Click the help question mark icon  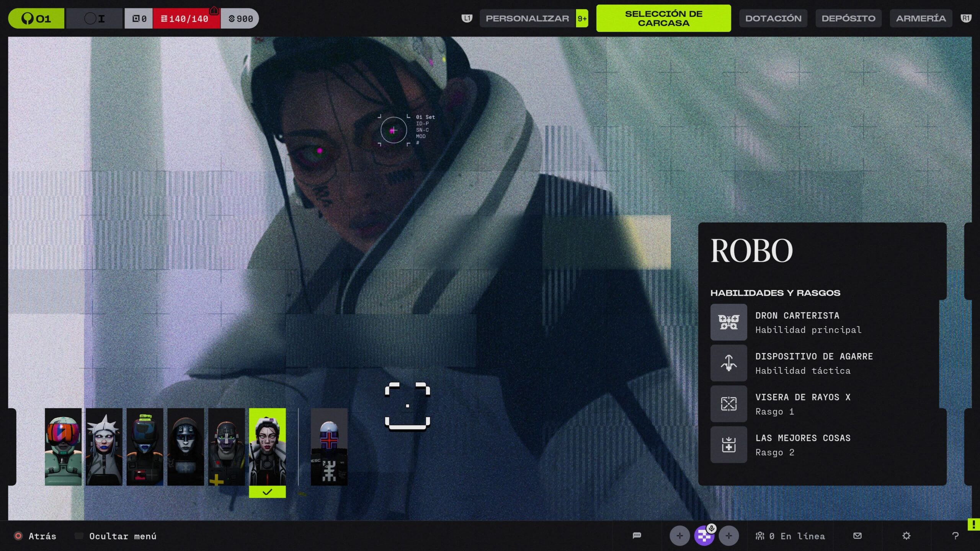click(x=955, y=536)
